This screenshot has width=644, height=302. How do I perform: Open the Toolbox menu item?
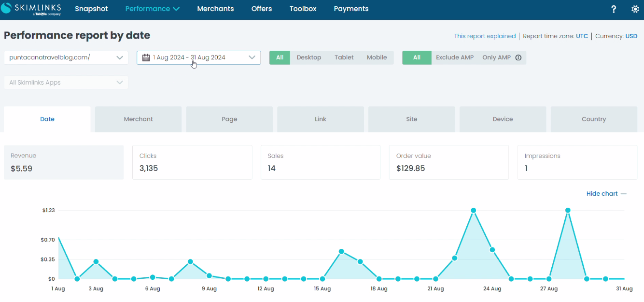303,9
